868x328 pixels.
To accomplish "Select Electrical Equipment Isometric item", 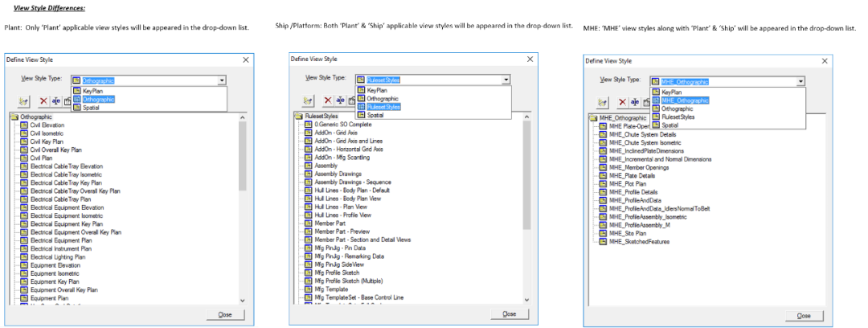I will (67, 215).
